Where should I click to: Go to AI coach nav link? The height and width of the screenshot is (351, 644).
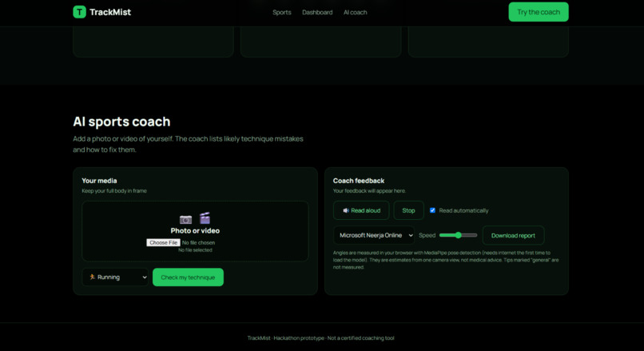tap(356, 12)
